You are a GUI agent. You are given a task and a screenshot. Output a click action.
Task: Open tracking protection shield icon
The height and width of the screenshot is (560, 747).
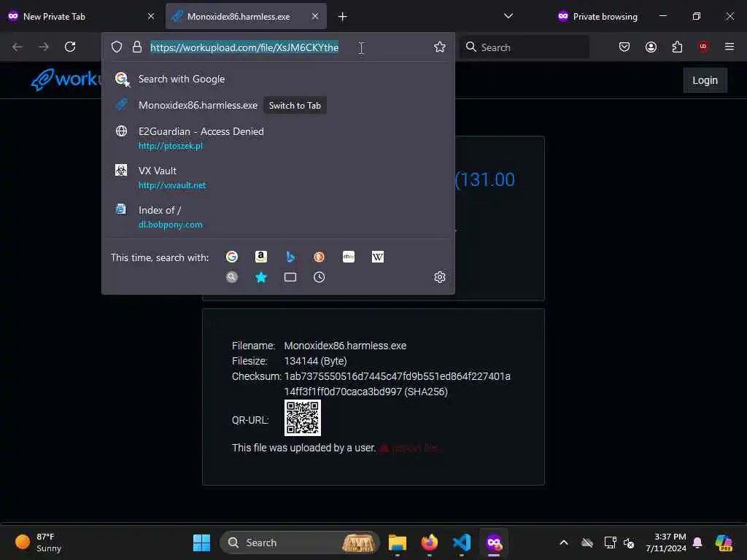117,47
